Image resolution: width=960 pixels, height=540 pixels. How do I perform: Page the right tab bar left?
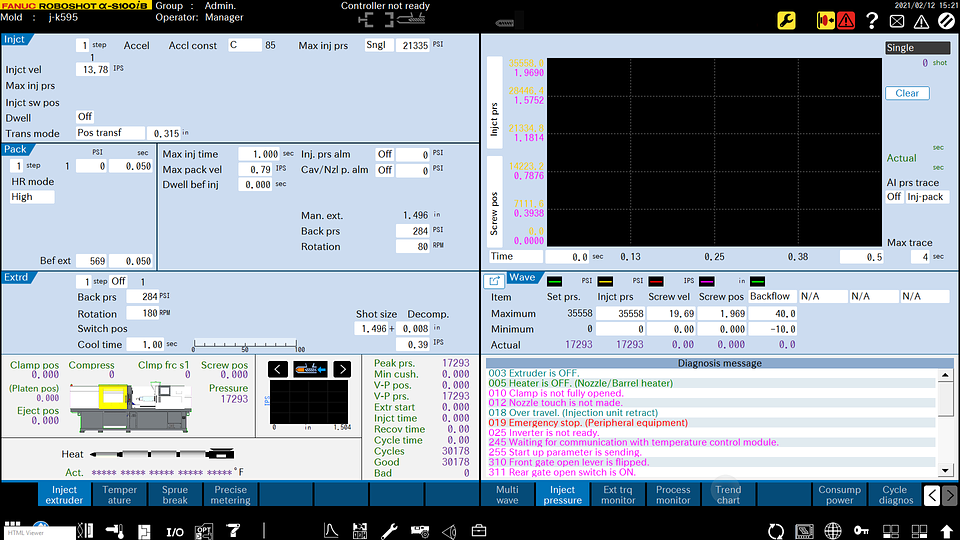pos(932,495)
